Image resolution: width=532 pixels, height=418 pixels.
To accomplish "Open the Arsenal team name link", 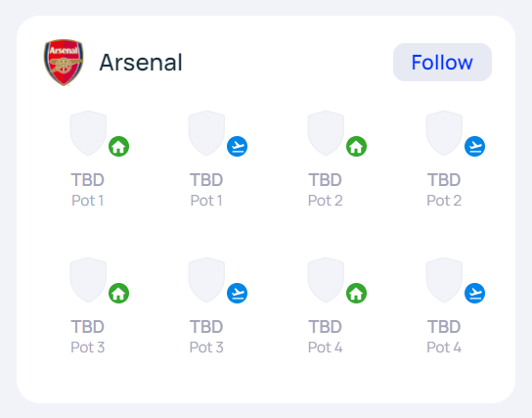I will point(141,63).
